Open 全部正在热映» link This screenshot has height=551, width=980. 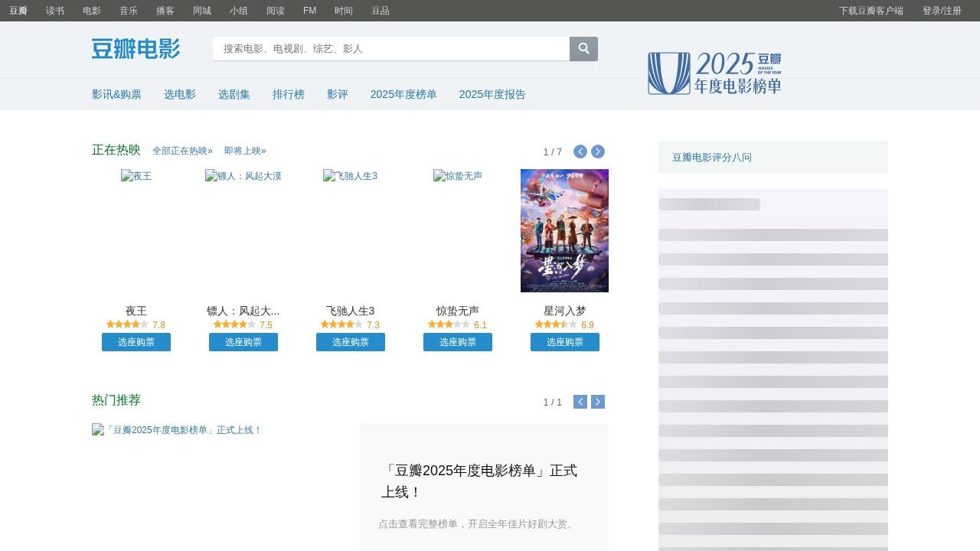pyautogui.click(x=182, y=150)
